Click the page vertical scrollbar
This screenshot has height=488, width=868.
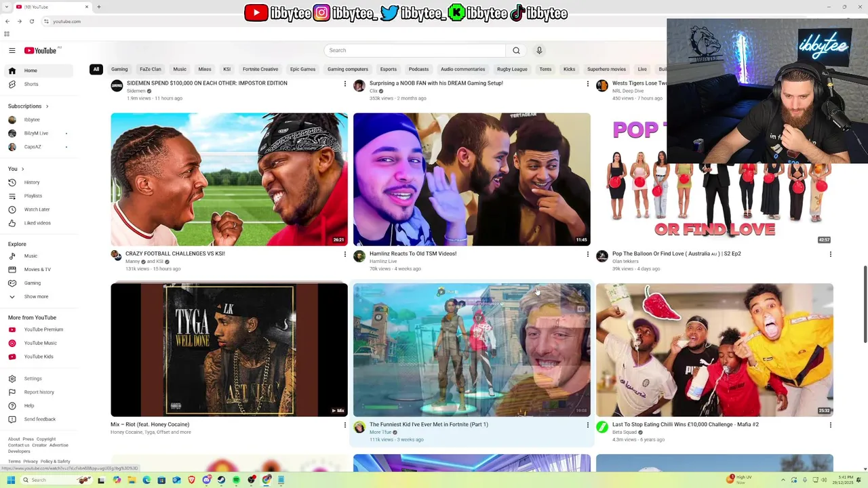[865, 305]
